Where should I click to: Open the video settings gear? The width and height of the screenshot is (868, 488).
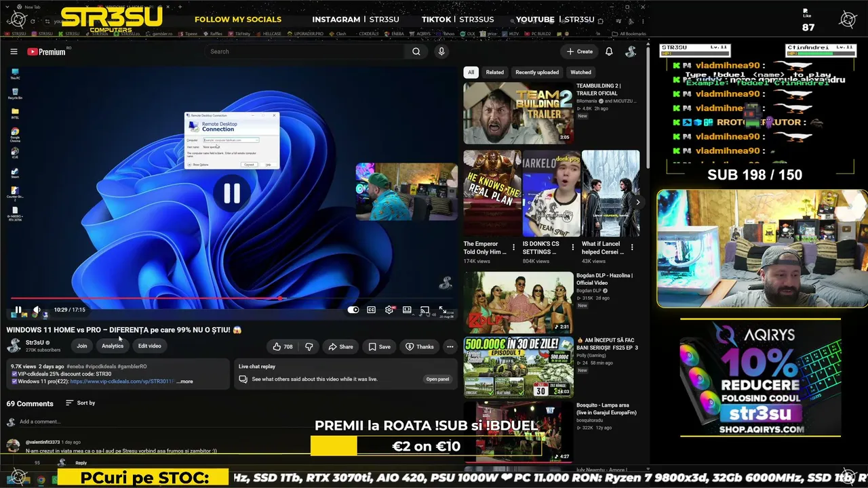coord(389,310)
